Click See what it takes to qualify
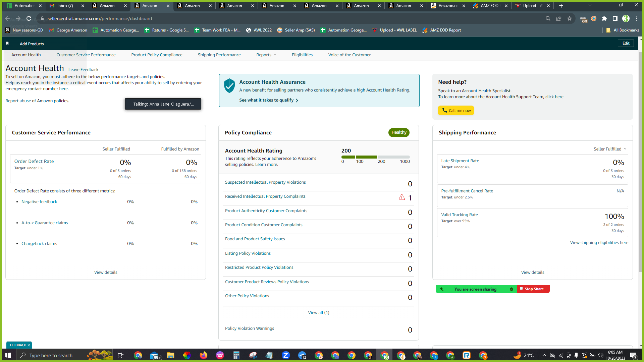644x362 pixels. coord(269,100)
